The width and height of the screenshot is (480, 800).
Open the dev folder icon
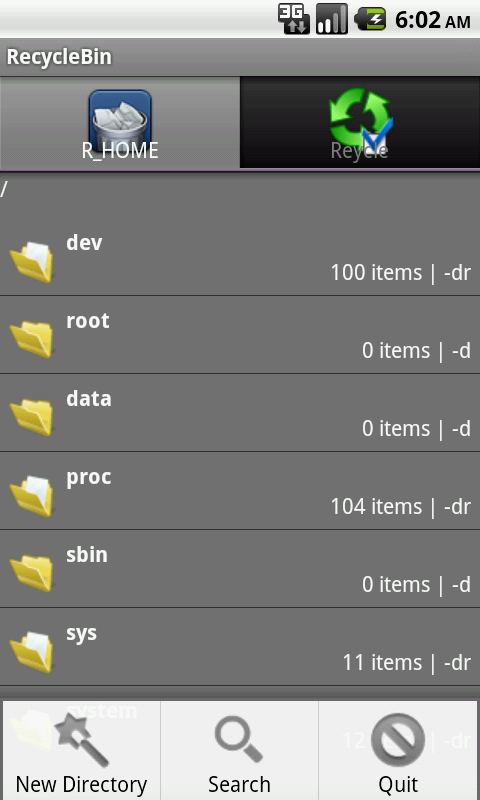(32, 262)
